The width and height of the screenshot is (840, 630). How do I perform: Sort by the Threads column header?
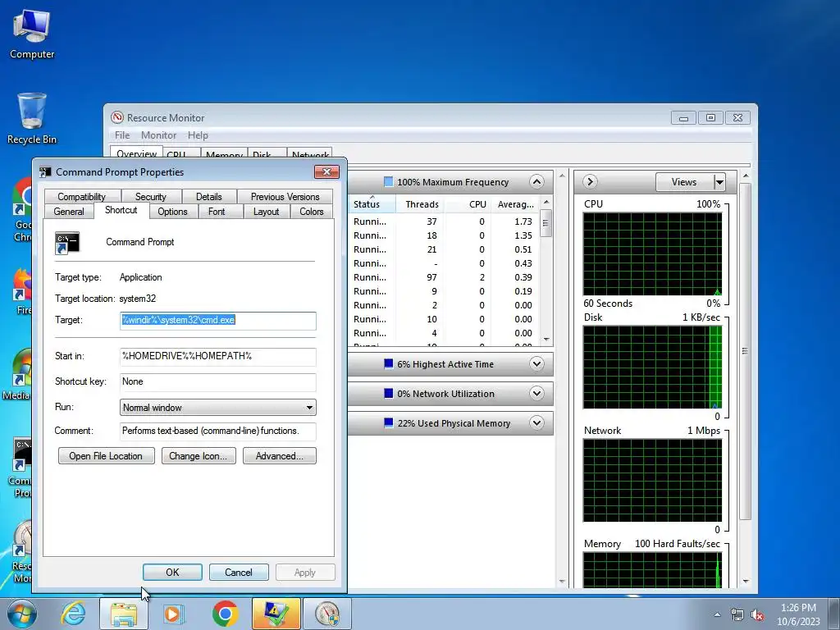coord(421,204)
